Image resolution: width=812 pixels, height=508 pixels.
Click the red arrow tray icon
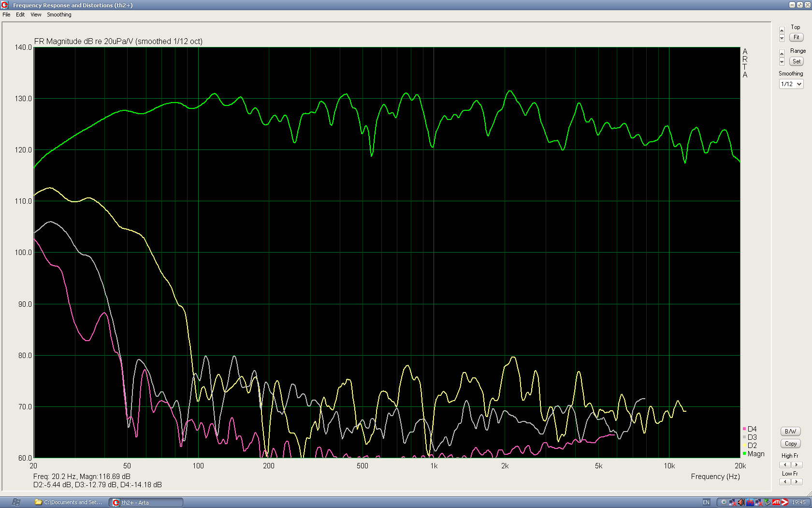785,502
